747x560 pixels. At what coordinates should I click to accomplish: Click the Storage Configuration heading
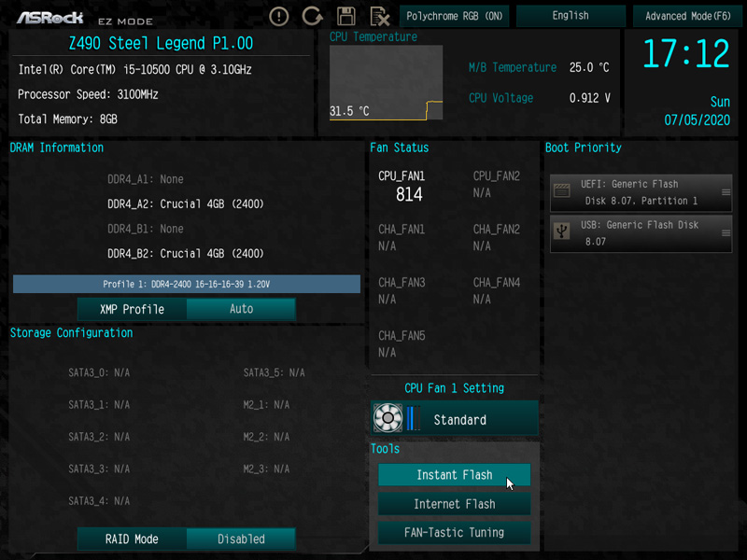coord(72,333)
